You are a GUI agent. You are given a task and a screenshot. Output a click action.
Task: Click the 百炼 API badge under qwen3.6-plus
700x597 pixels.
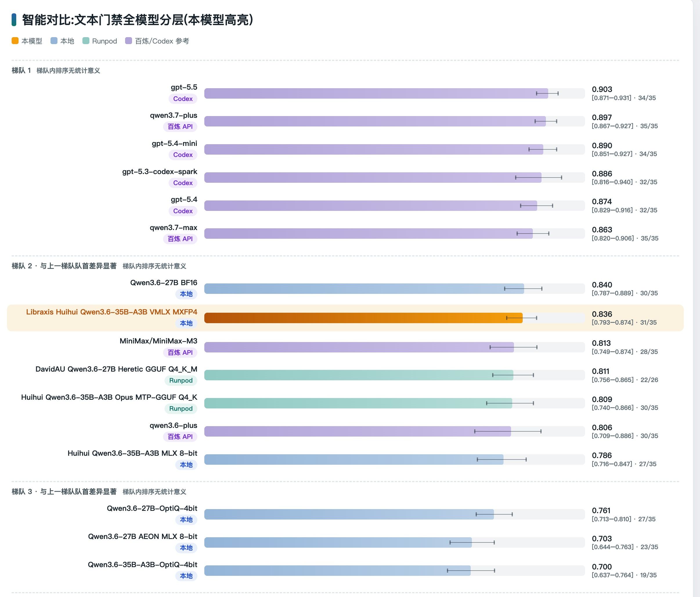tap(180, 437)
